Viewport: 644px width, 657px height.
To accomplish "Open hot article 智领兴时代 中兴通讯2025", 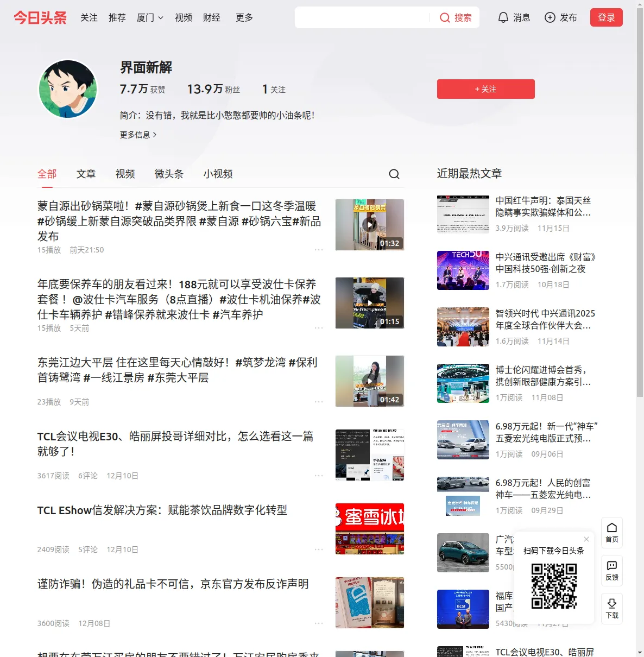I will tap(546, 319).
